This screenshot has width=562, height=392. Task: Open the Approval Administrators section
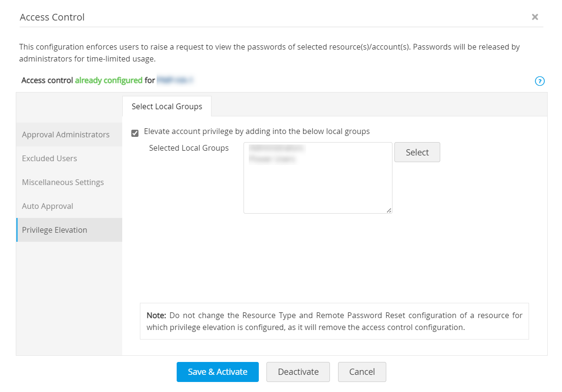coord(66,134)
